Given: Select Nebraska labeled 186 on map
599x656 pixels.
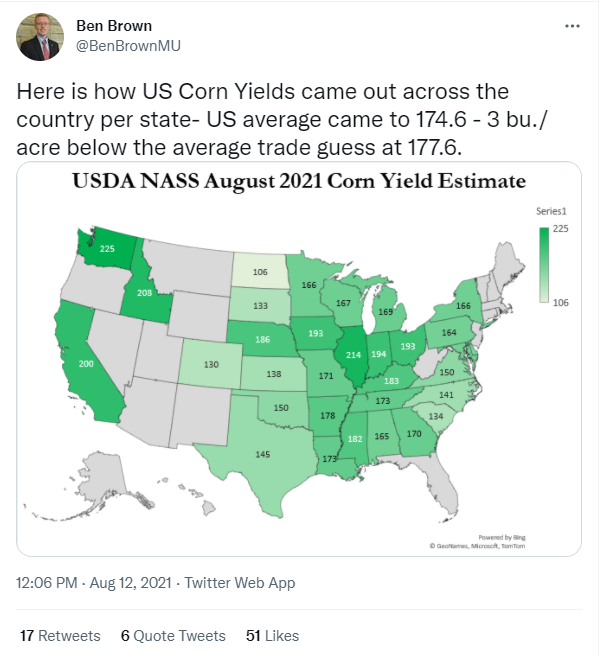Looking at the screenshot, I should click(262, 339).
